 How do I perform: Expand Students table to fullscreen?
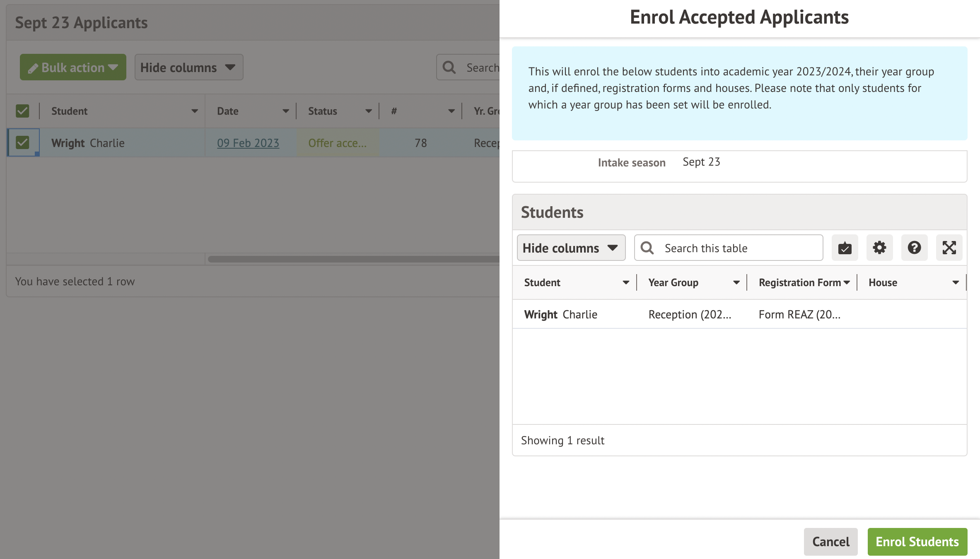click(949, 248)
